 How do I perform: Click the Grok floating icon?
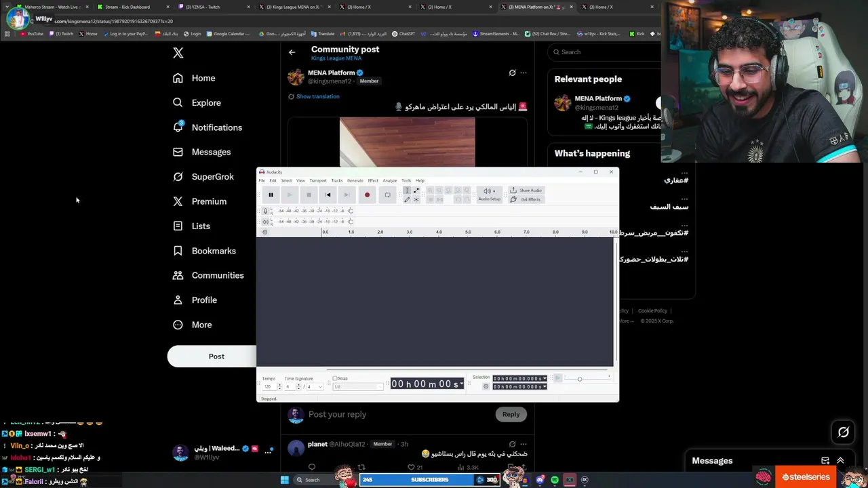pos(844,432)
